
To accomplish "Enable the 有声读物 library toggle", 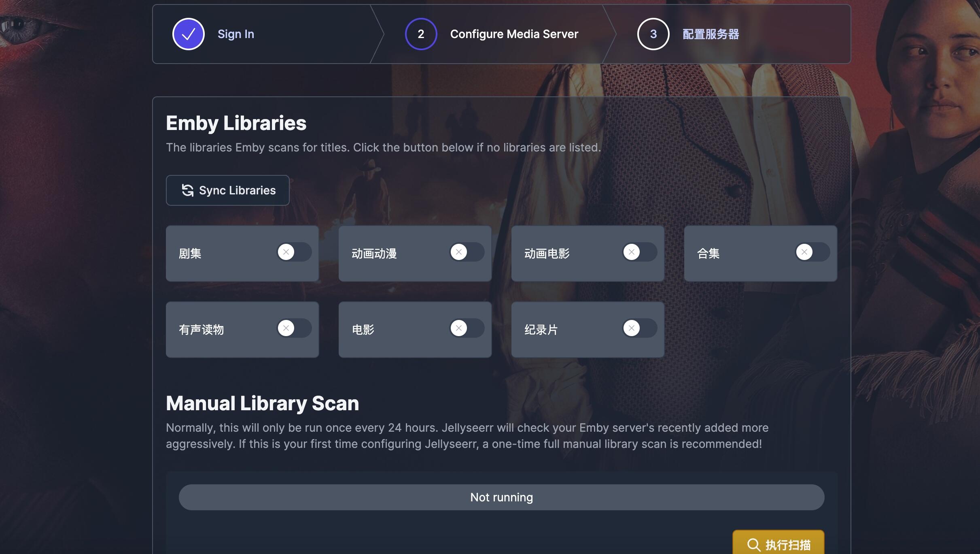I will click(x=294, y=328).
